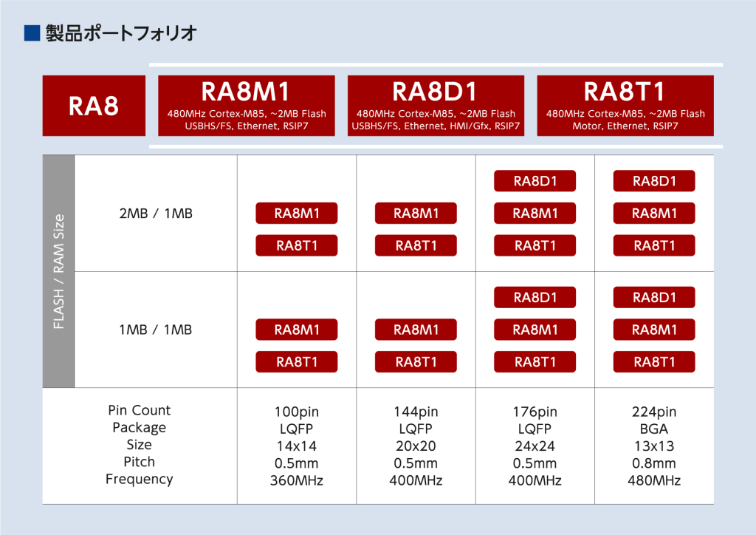The image size is (756, 535).
Task: Click RA8M1 badge in 2MB row, 144pin column
Action: click(x=416, y=214)
